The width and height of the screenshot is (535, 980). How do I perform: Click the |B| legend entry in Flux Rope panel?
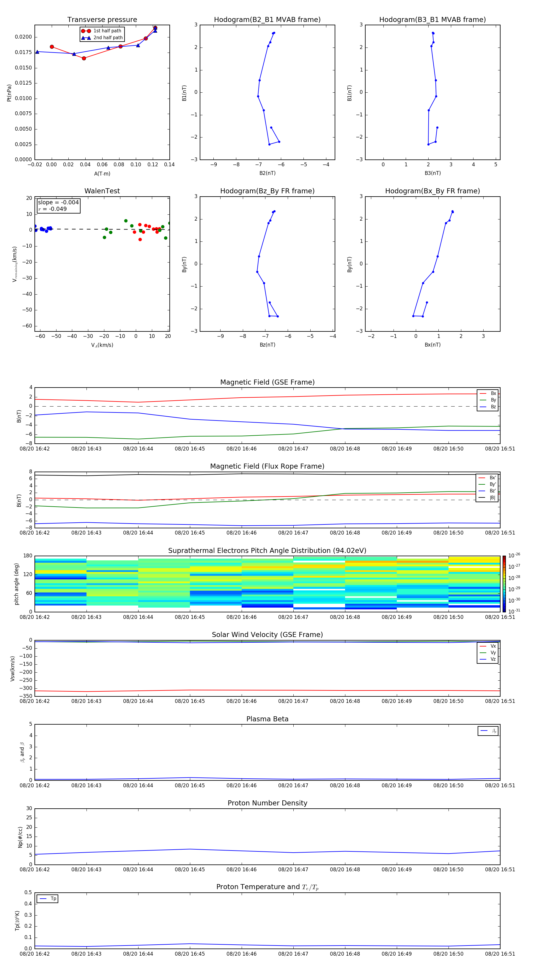click(x=487, y=498)
